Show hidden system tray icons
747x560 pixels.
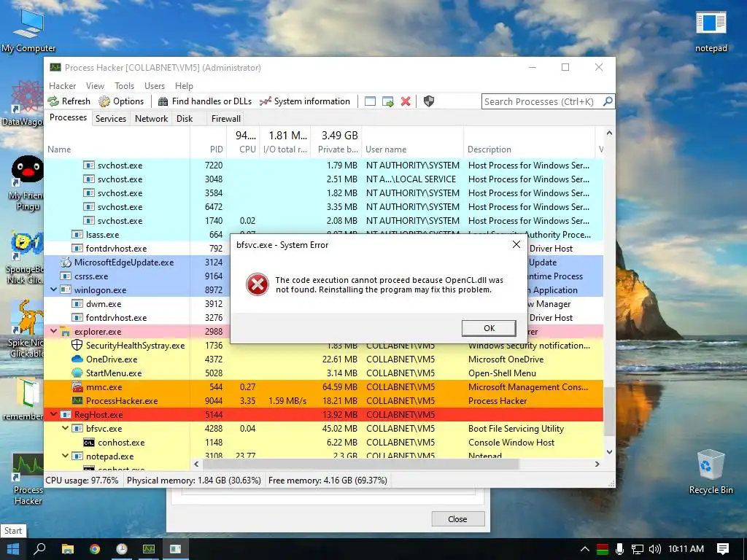click(584, 549)
